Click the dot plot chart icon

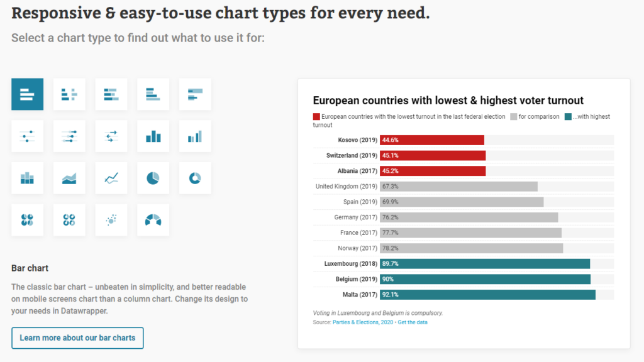pyautogui.click(x=27, y=136)
